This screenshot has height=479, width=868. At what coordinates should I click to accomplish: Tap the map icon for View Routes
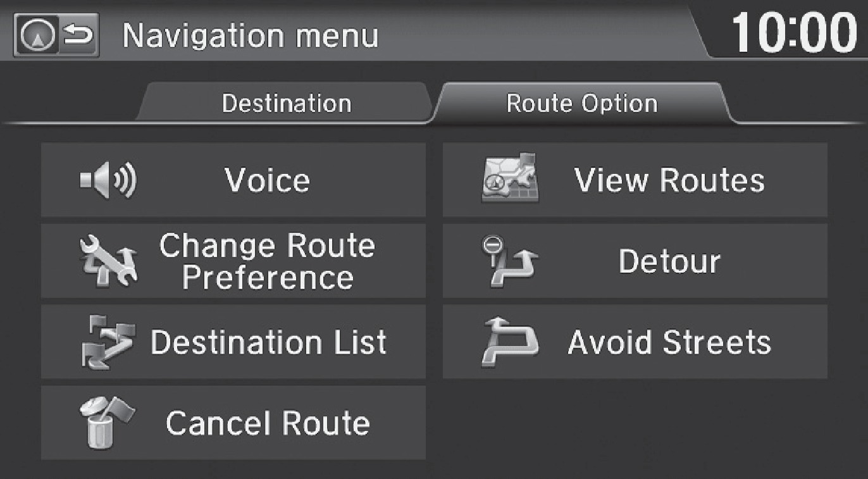[x=509, y=180]
